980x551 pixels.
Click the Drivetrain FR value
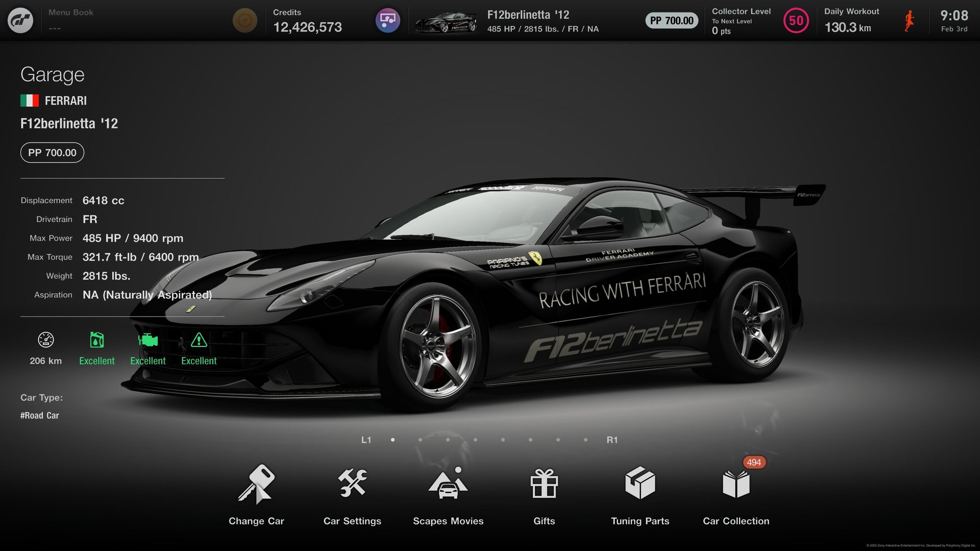point(90,220)
